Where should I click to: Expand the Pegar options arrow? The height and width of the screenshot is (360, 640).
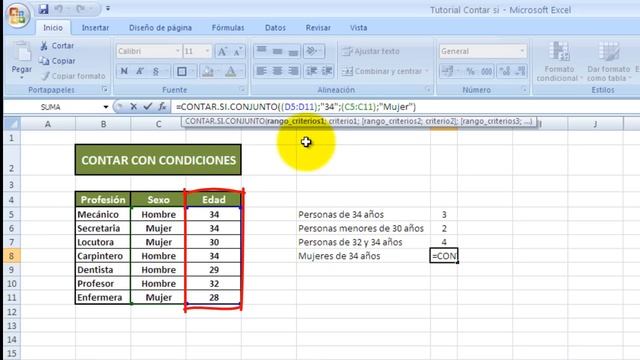22,77
